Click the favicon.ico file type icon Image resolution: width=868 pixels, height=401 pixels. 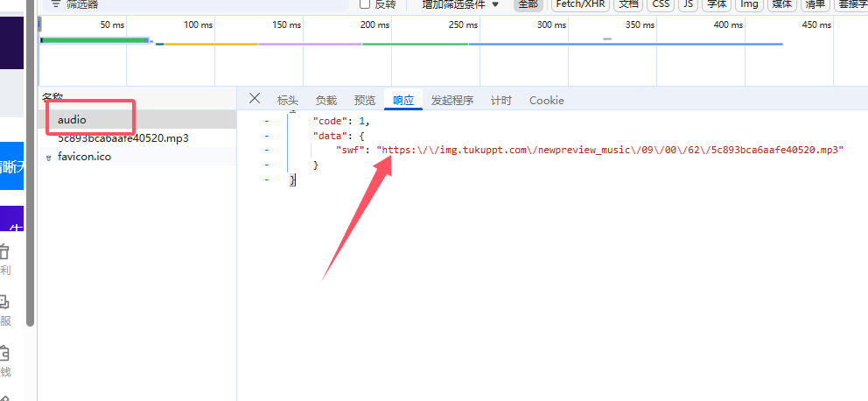[49, 158]
